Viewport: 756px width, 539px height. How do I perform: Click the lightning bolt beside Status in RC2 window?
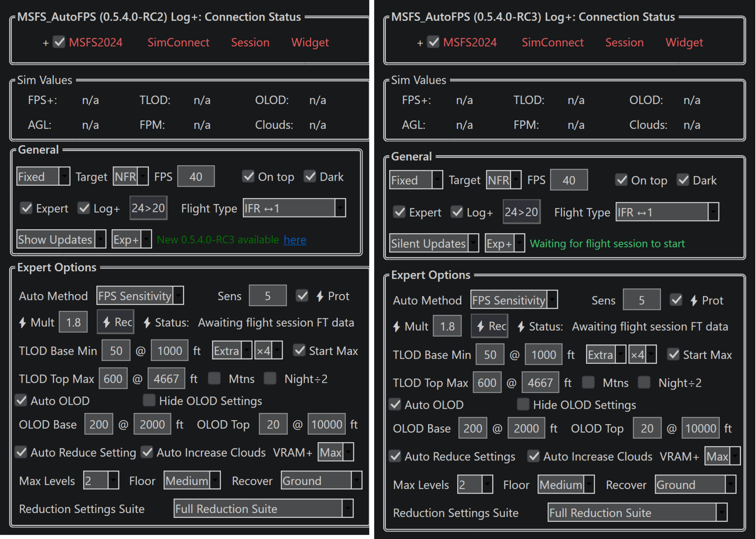[x=147, y=323]
